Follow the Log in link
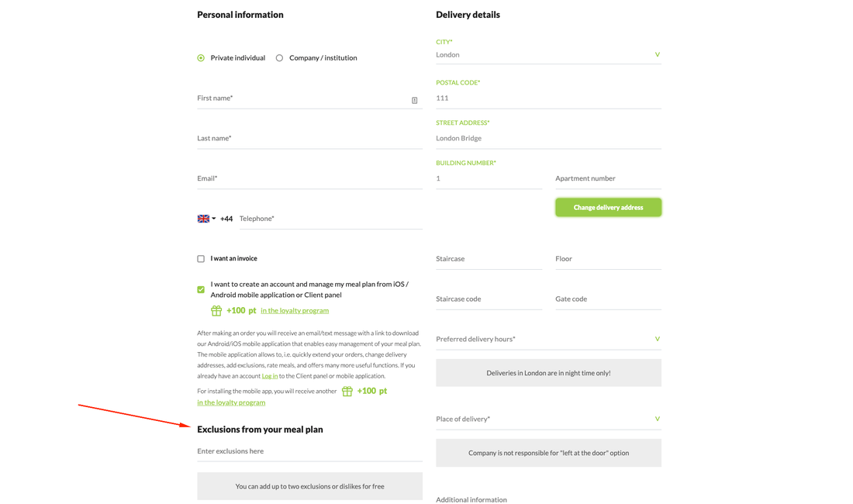This screenshot has width=853, height=504. 269,376
